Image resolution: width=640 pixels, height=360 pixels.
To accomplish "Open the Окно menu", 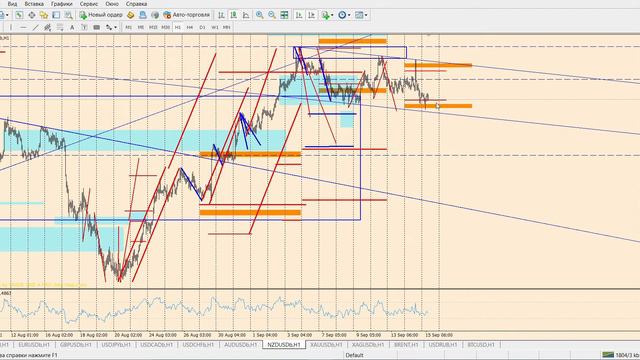I will tap(112, 4).
